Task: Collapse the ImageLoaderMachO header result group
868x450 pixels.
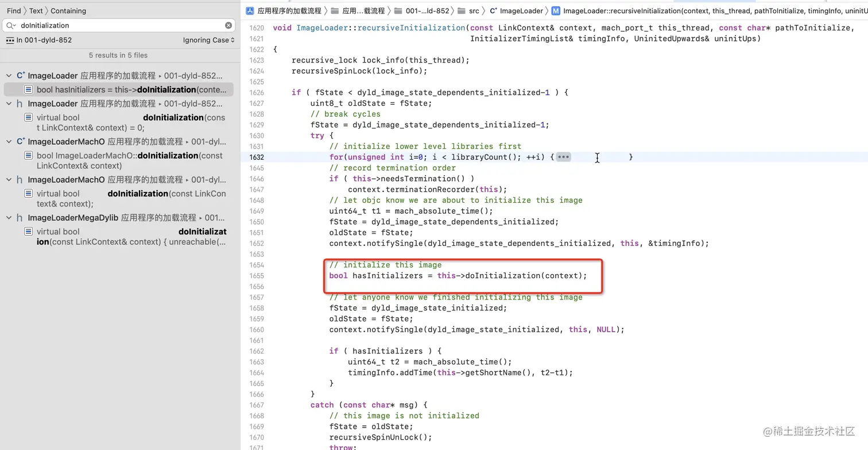Action: (x=9, y=179)
